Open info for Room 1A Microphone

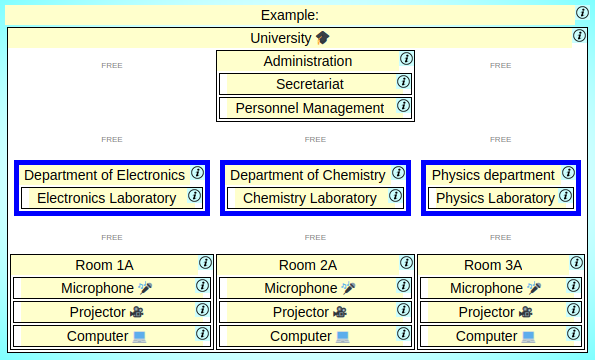click(x=202, y=286)
